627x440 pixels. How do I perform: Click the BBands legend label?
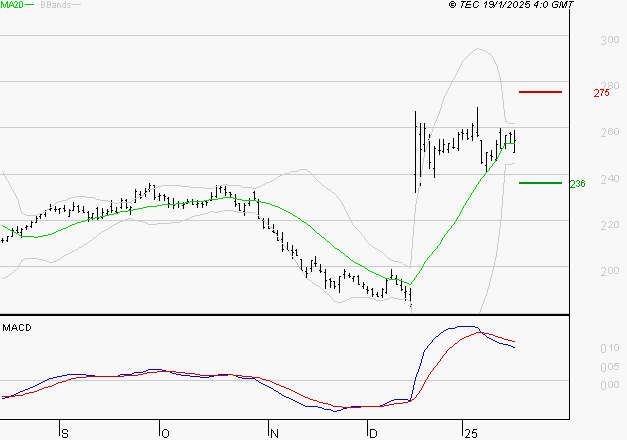[x=56, y=5]
